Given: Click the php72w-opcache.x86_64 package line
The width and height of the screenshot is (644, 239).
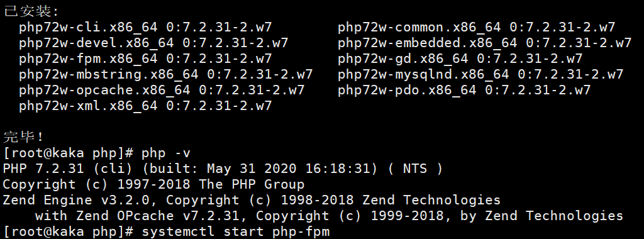Looking at the screenshot, I should pyautogui.click(x=162, y=90).
